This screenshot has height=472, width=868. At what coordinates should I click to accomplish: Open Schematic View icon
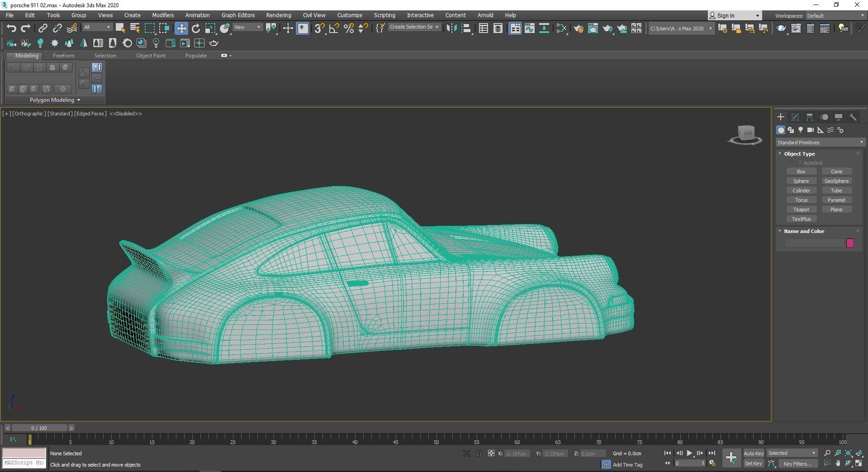pos(544,28)
